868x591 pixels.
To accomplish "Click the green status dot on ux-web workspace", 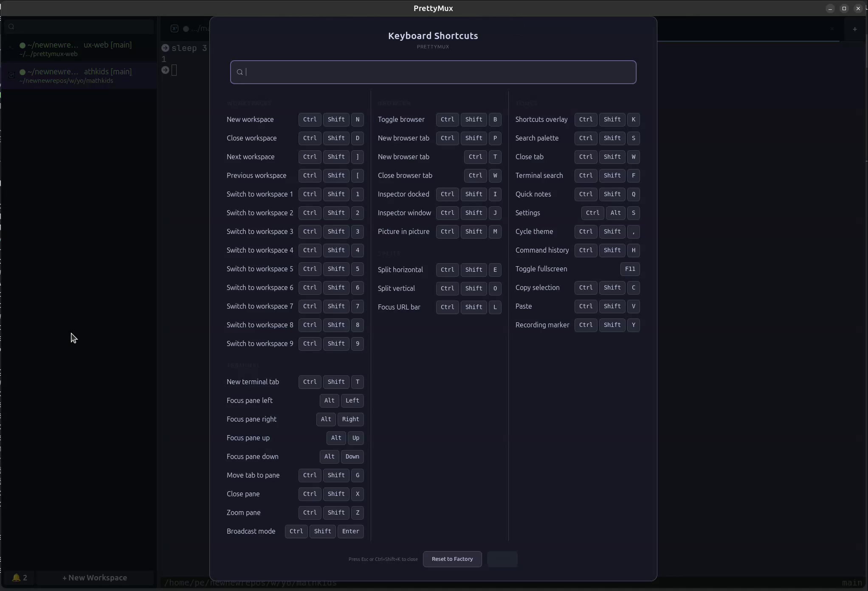I will 22,45.
